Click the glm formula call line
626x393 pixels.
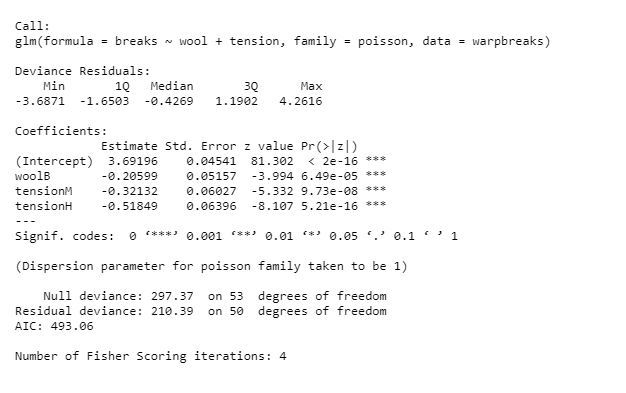[283, 42]
